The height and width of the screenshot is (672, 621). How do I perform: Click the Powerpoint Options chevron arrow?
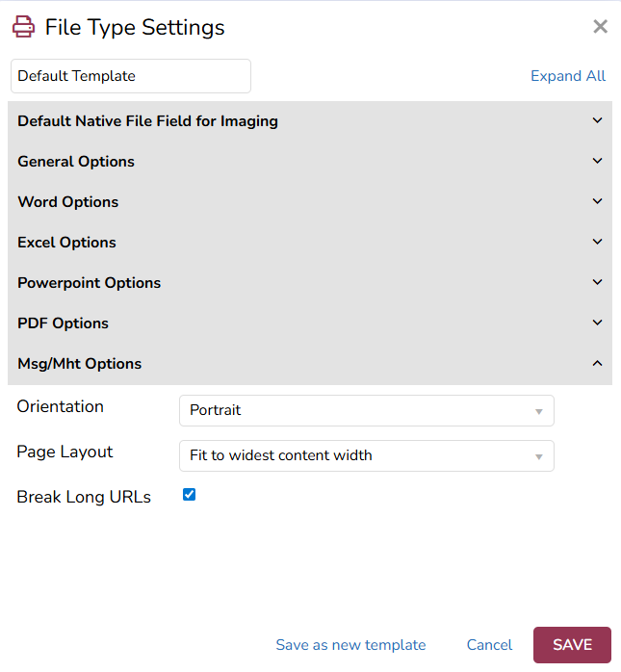point(598,282)
